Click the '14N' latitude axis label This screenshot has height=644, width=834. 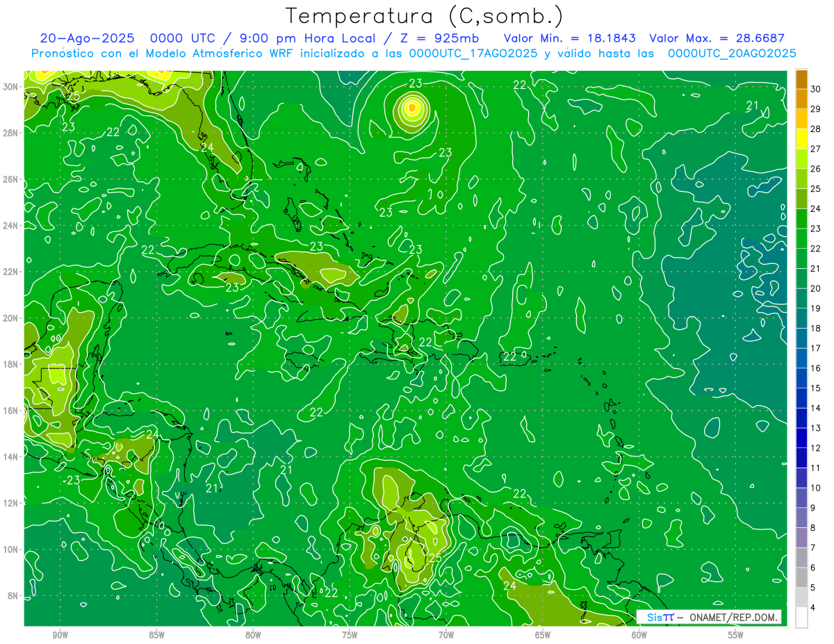[x=10, y=456]
